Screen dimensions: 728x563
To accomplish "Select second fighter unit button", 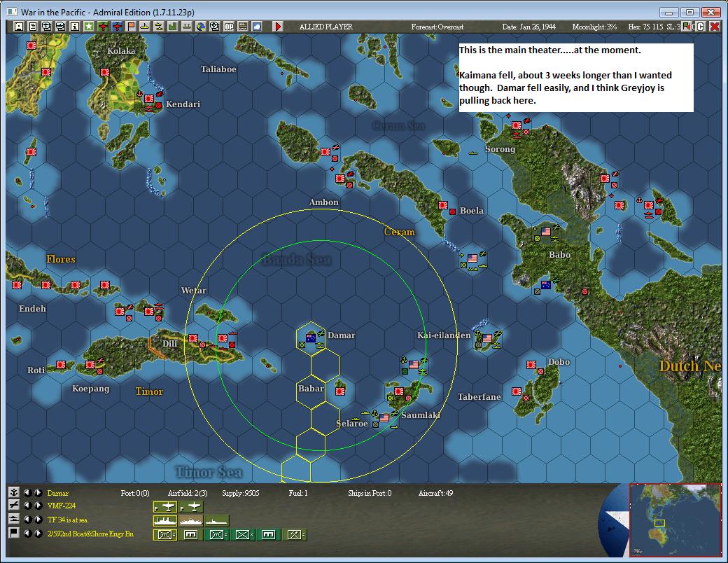I will 191,507.
